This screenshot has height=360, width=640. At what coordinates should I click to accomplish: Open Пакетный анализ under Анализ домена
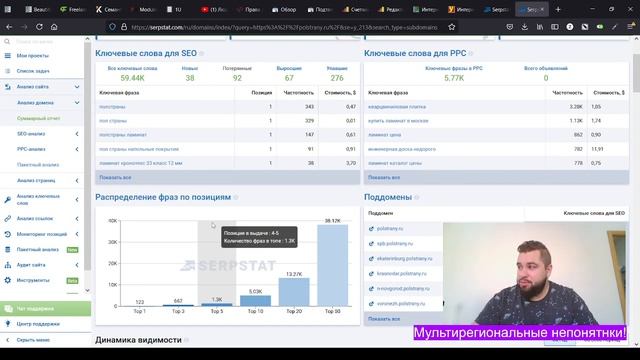coord(38,165)
